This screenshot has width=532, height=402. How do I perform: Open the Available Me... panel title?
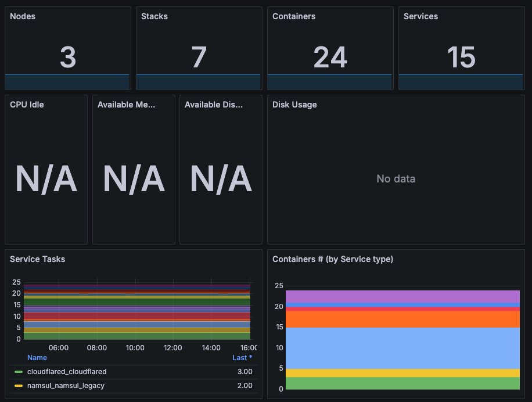[x=126, y=105]
